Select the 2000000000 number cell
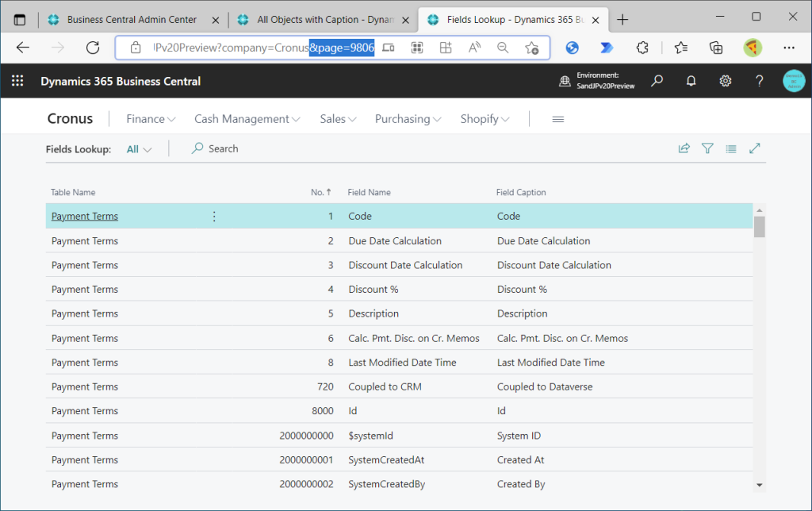The width and height of the screenshot is (812, 511). pos(307,436)
